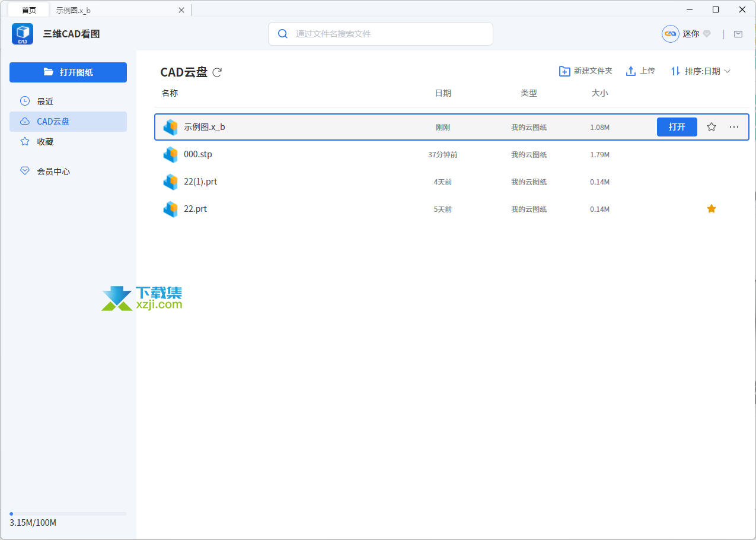Click the 三维CAD看图 app logo
The height and width of the screenshot is (540, 756).
tap(23, 34)
